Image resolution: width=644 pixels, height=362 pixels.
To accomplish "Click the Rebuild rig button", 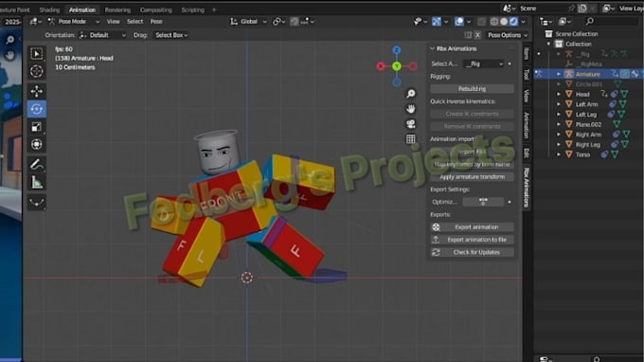I will [472, 89].
